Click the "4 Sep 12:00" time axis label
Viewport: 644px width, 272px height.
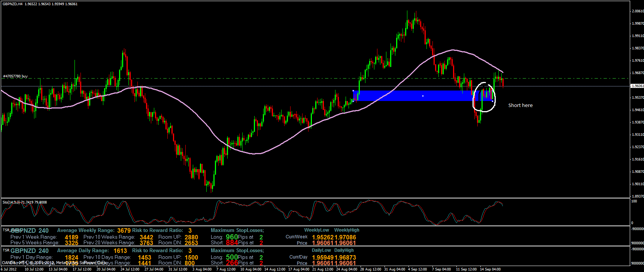click(x=417, y=269)
